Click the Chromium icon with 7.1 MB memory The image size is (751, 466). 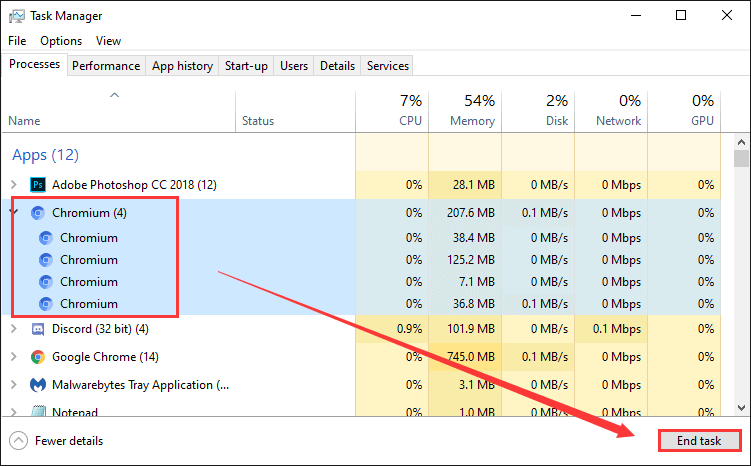pyautogui.click(x=46, y=282)
